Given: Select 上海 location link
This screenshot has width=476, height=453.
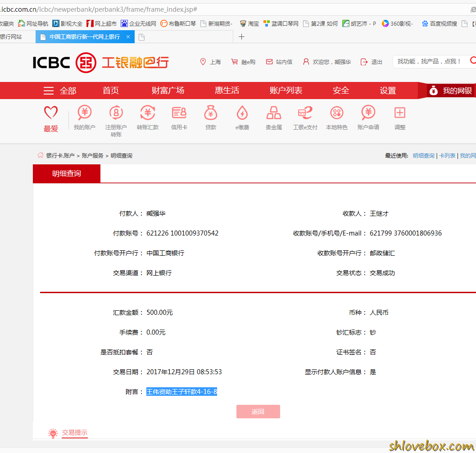Looking at the screenshot, I should [210, 62].
